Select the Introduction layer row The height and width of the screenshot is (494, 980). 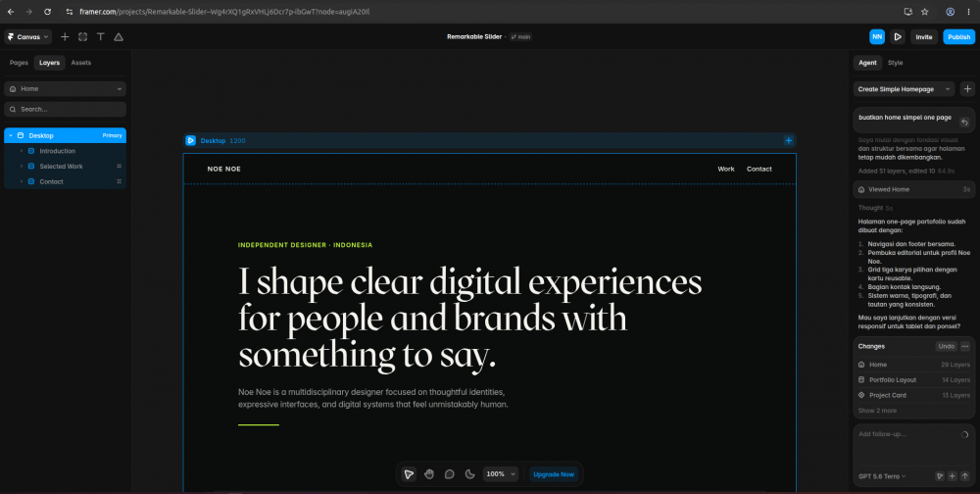(65, 151)
